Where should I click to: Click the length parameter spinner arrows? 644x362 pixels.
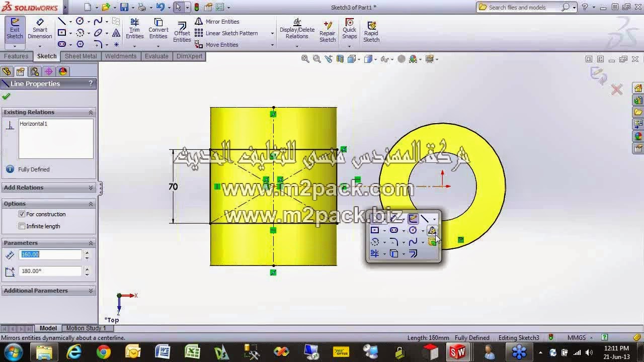[x=87, y=255]
